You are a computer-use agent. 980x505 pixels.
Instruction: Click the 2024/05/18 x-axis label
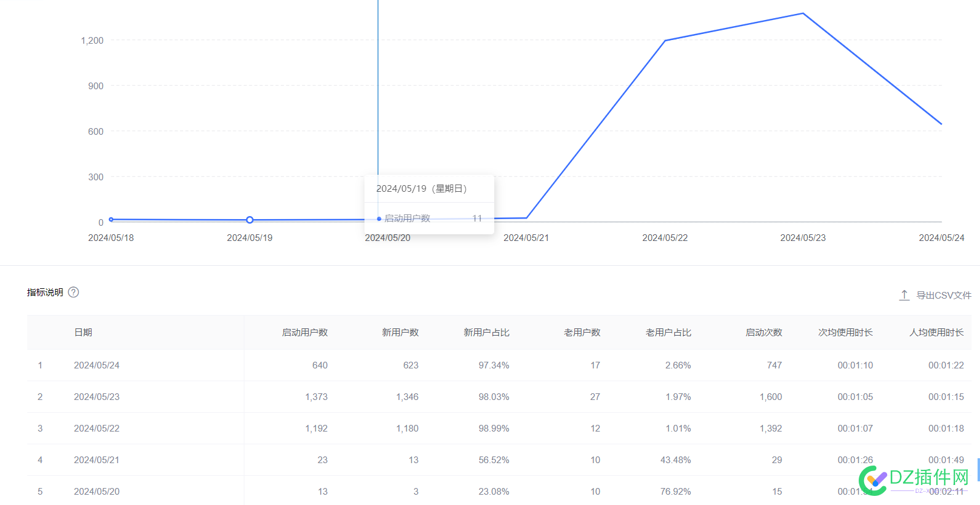[x=111, y=237]
